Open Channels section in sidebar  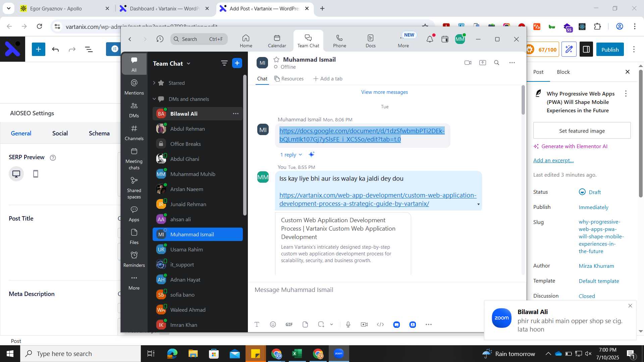134,132
